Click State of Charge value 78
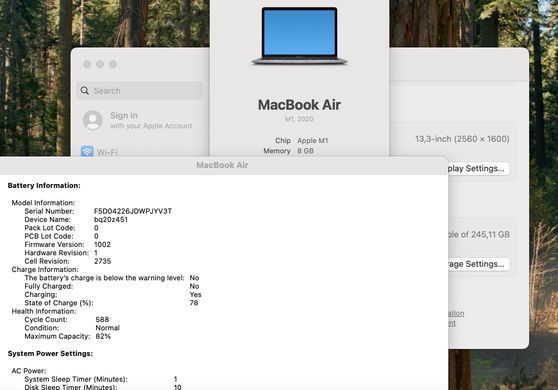558x390 pixels. coord(194,303)
